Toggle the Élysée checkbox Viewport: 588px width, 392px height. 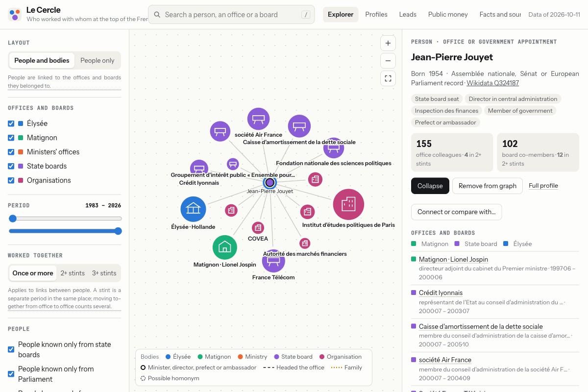[x=11, y=123]
